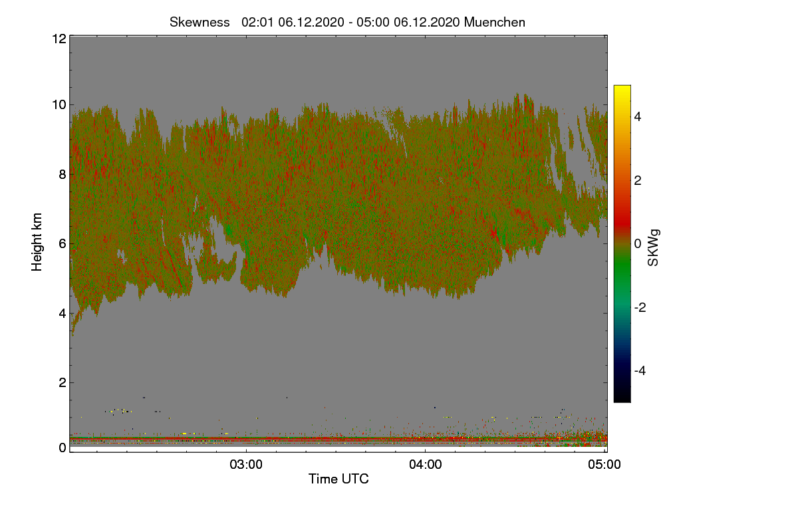The height and width of the screenshot is (532, 798).
Task: Click the 04:00 time tick label
Action: 426,465
